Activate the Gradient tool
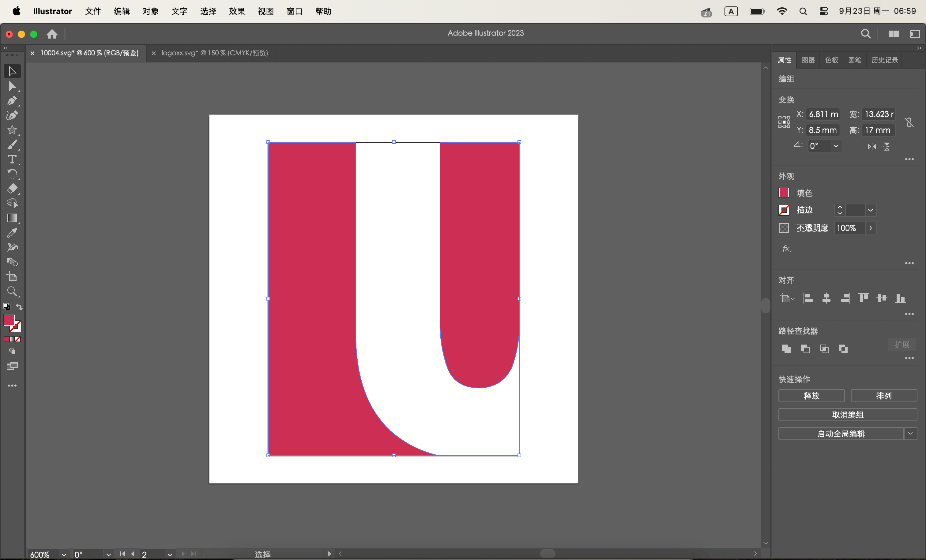Image resolution: width=926 pixels, height=560 pixels. [x=12, y=218]
